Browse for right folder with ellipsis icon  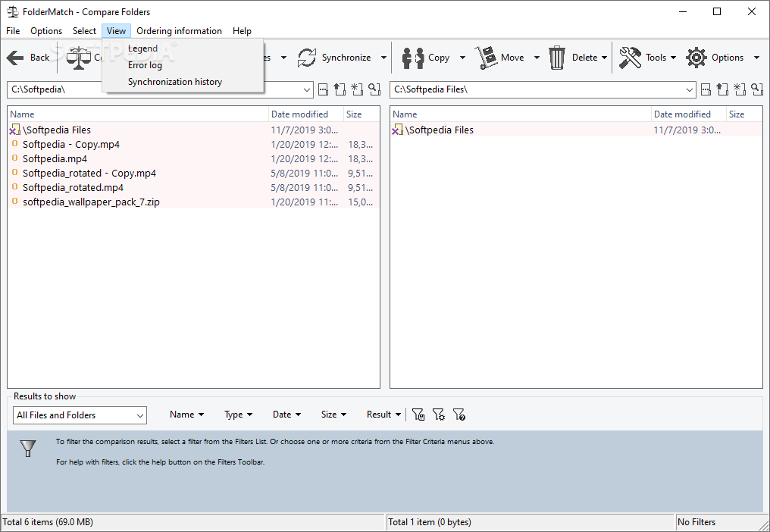pyautogui.click(x=706, y=89)
